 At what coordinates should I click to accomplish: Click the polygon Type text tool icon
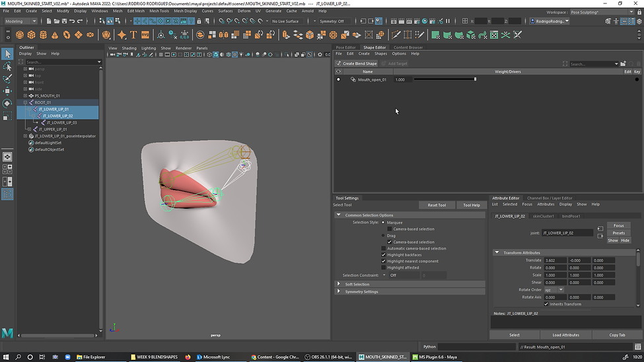point(133,35)
